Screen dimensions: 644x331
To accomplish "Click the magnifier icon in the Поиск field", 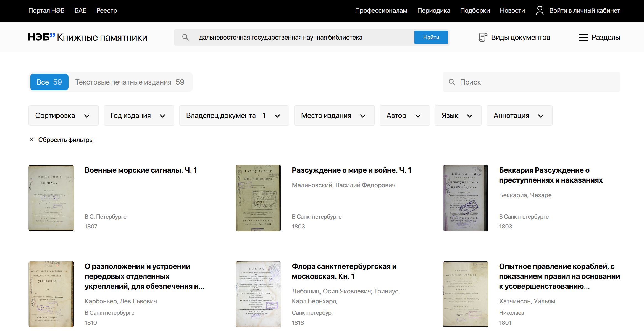I will [x=452, y=82].
